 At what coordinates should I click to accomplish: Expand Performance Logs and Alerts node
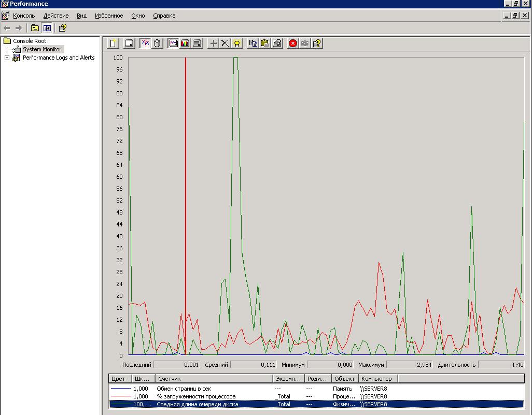coord(7,58)
